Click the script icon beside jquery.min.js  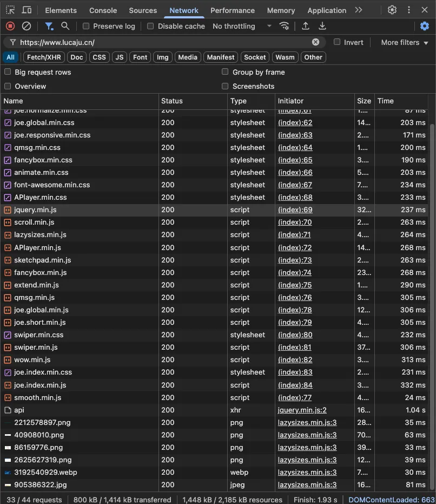coord(8,210)
